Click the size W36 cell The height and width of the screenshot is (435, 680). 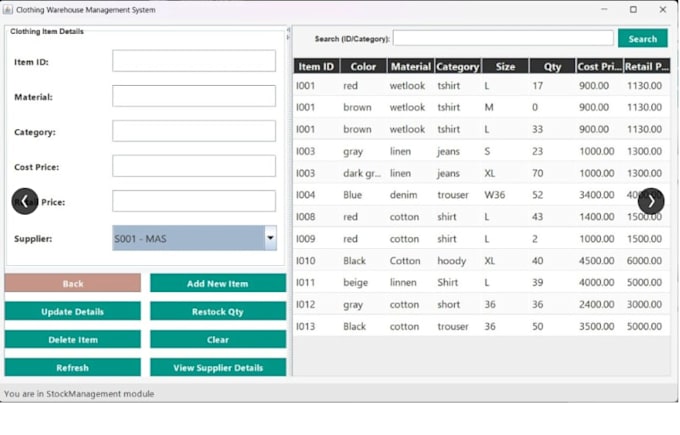point(505,195)
